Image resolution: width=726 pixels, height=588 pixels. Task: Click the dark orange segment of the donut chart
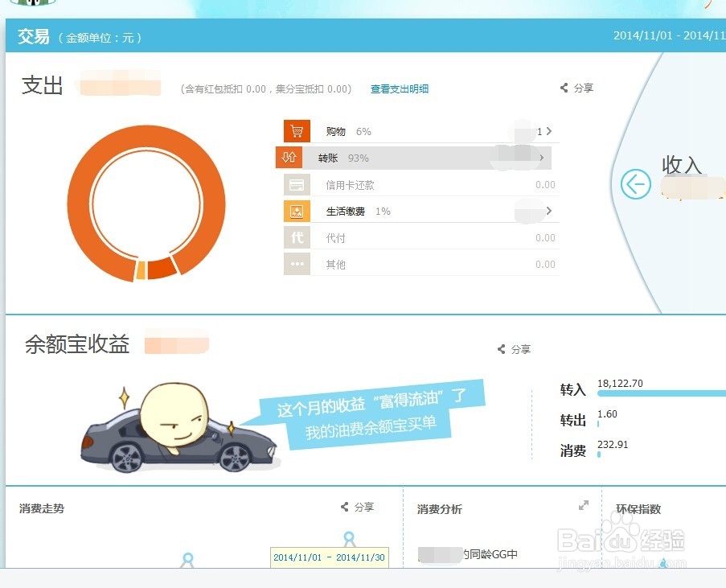click(161, 269)
